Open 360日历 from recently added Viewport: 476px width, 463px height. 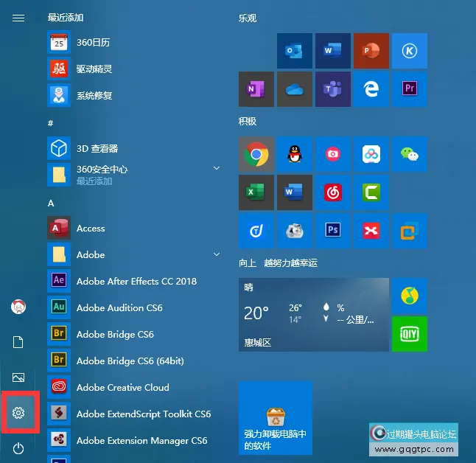(x=133, y=42)
